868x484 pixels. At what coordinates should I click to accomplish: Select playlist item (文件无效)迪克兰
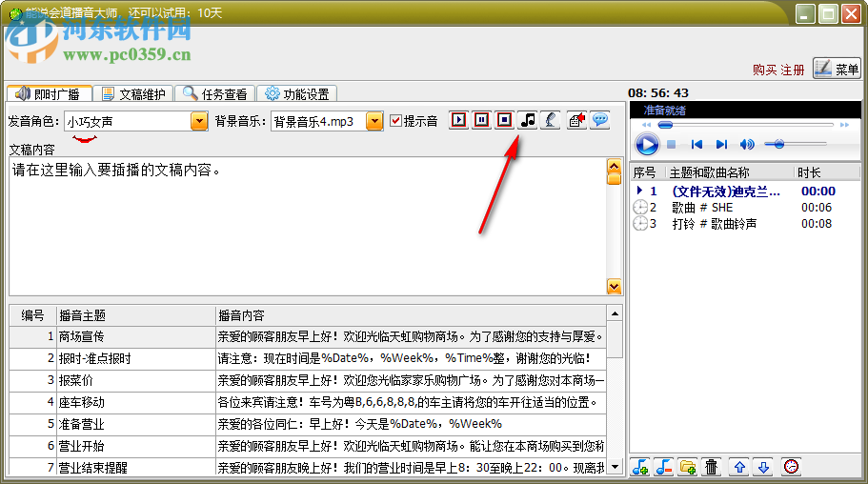[745, 192]
